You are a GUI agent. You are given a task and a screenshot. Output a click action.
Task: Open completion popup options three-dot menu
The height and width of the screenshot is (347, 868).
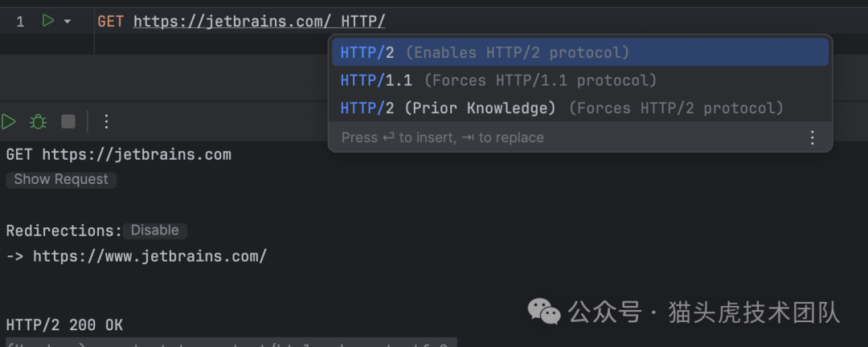[813, 137]
